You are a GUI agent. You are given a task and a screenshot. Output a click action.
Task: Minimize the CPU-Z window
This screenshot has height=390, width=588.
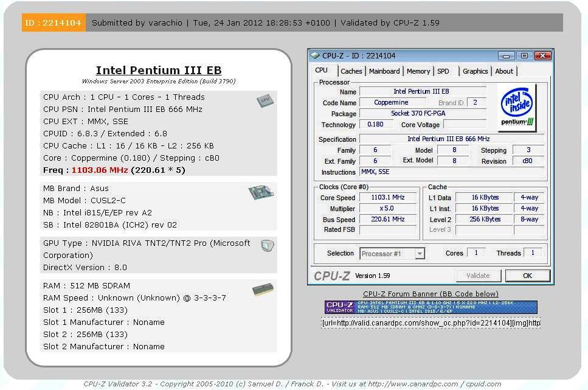(x=507, y=56)
